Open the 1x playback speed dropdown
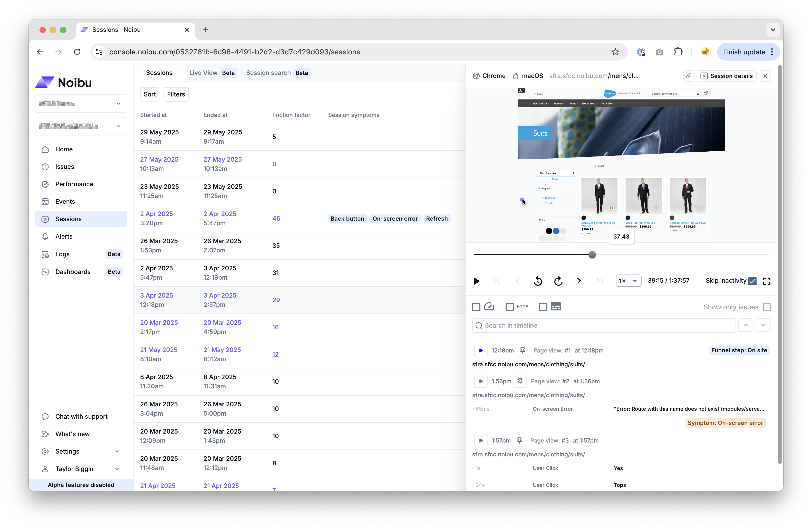The image size is (812, 529). (628, 281)
